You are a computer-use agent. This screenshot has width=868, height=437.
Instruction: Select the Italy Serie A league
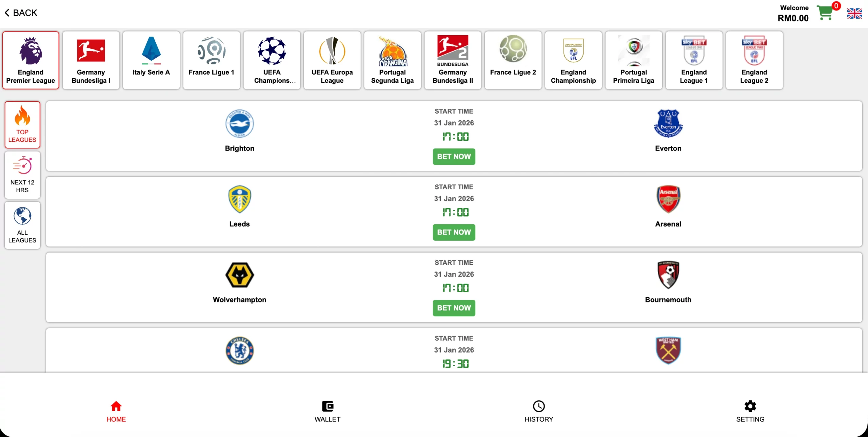pos(151,60)
